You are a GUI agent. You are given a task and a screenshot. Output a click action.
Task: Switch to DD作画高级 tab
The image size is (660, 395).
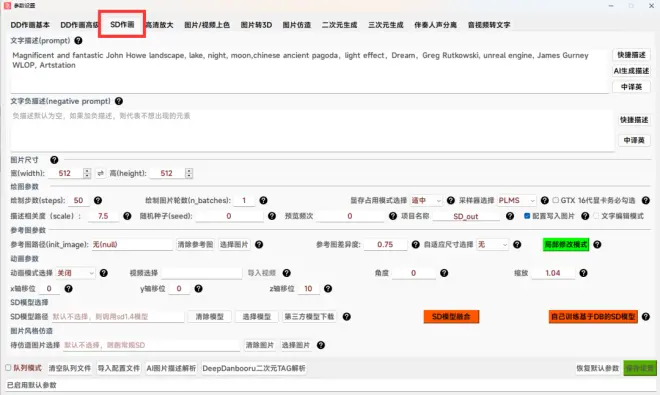(79, 25)
